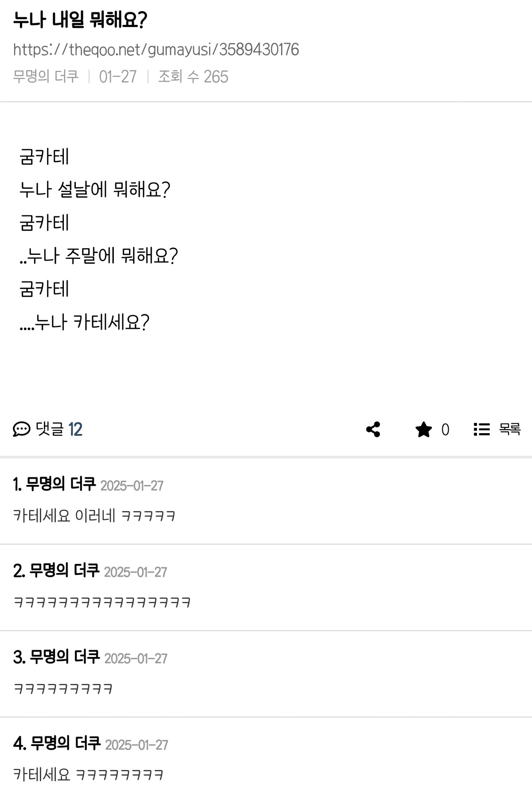The height and width of the screenshot is (797, 532).
Task: Click the post title 누나 내일 뭐해요?
Action: 80,20
